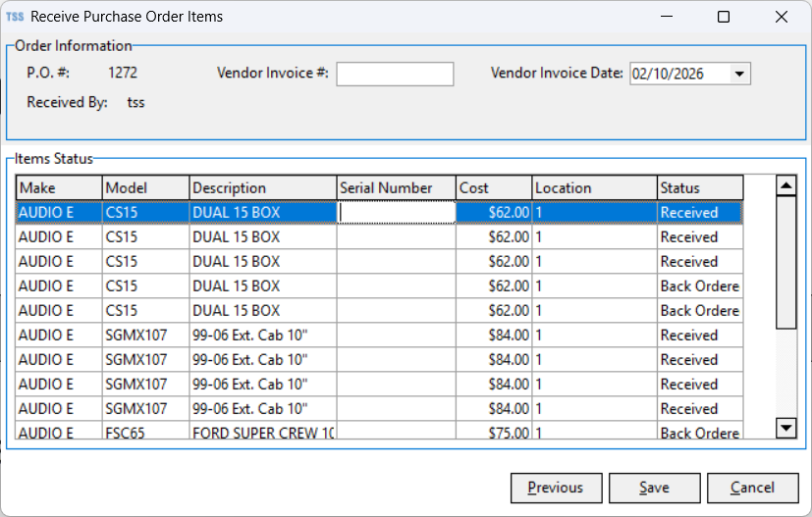Select the first Back Ordered CS15 row status
This screenshot has width=812, height=517.
click(x=699, y=286)
